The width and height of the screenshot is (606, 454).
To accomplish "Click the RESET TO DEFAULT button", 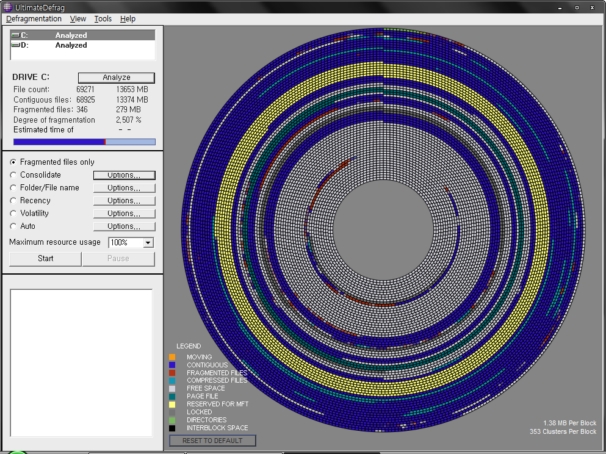I will [212, 440].
